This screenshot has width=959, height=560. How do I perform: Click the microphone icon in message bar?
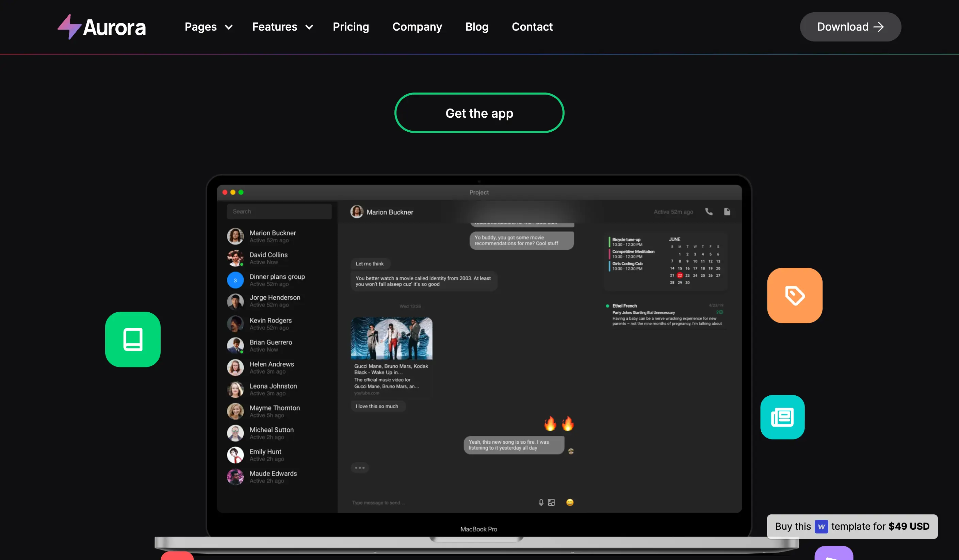pyautogui.click(x=541, y=503)
